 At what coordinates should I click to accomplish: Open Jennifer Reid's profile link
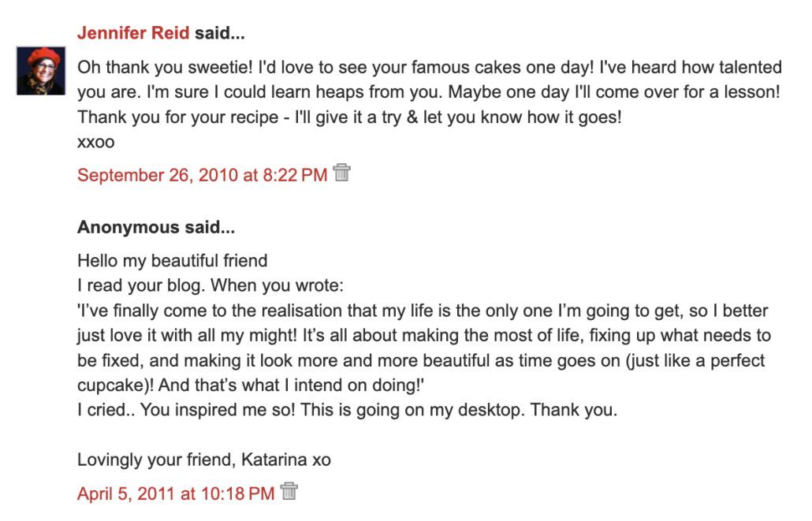pos(133,33)
